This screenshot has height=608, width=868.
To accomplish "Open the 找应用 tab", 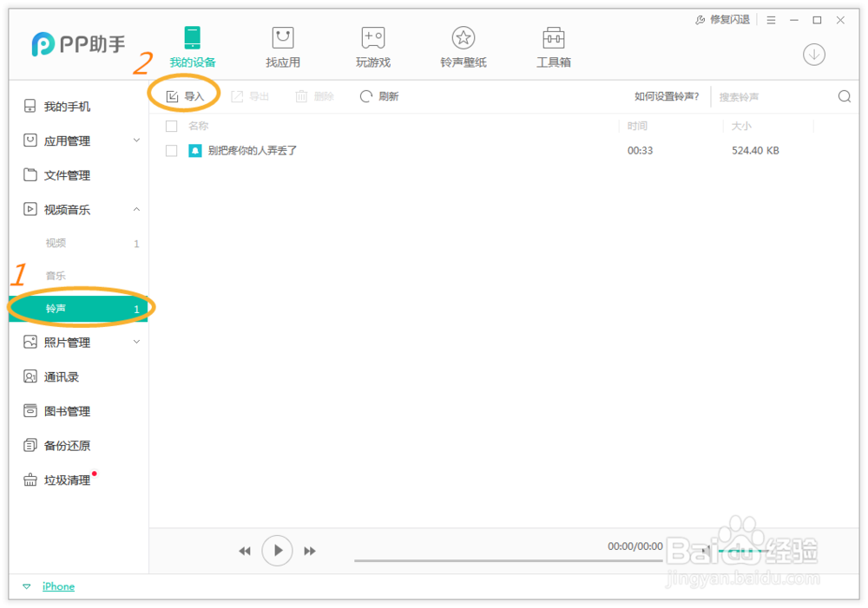I will [282, 47].
